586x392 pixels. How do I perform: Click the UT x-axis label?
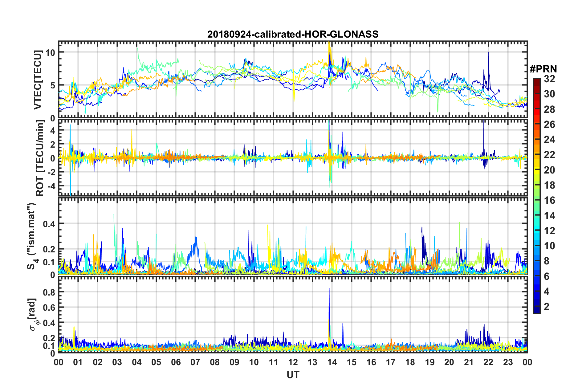[x=293, y=375]
